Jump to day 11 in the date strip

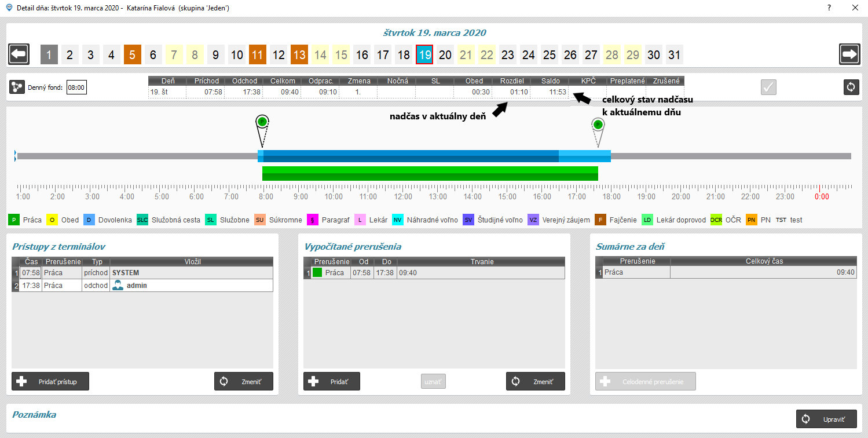coord(258,55)
